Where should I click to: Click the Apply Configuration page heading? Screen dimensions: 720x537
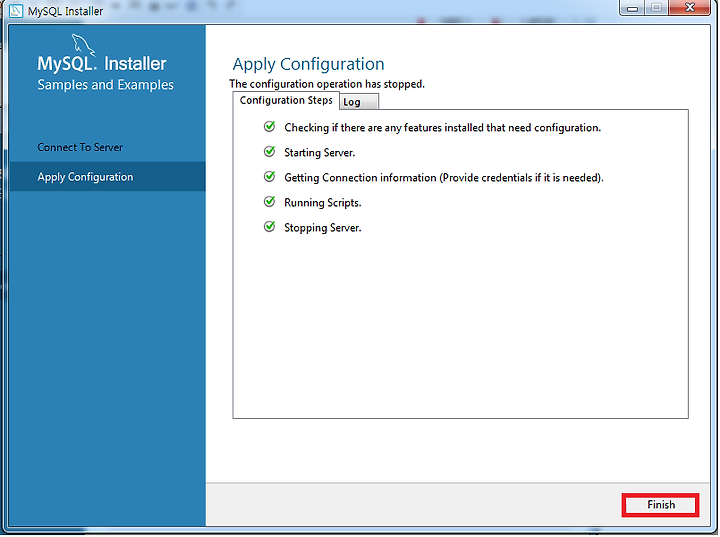[309, 64]
